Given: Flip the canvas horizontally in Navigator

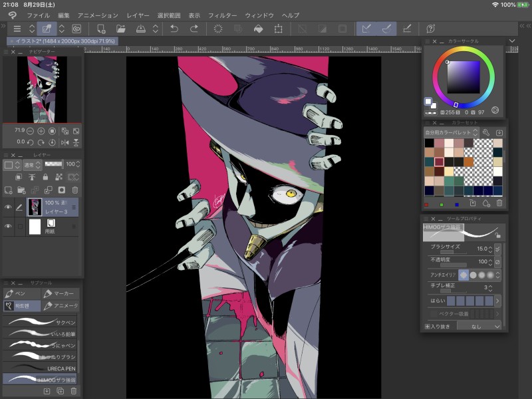Looking at the screenshot, I should point(65,142).
